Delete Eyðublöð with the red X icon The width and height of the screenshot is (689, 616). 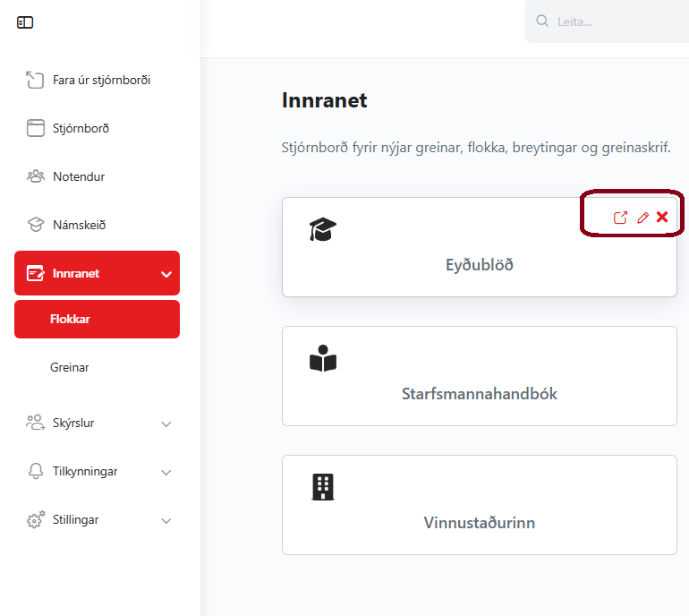click(x=662, y=217)
